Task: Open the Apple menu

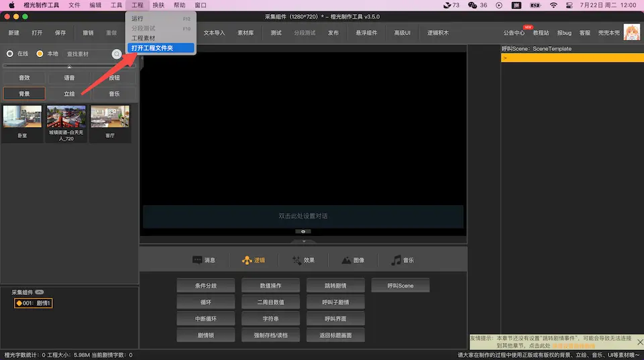Action: tap(11, 5)
